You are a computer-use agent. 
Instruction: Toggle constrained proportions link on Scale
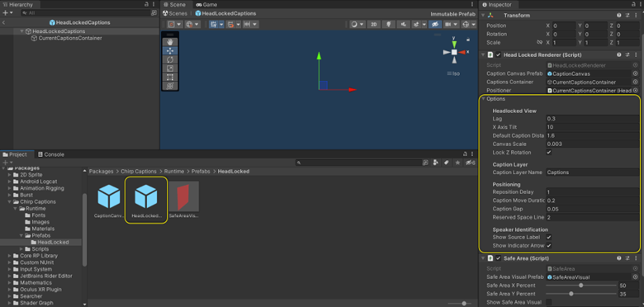pyautogui.click(x=540, y=42)
